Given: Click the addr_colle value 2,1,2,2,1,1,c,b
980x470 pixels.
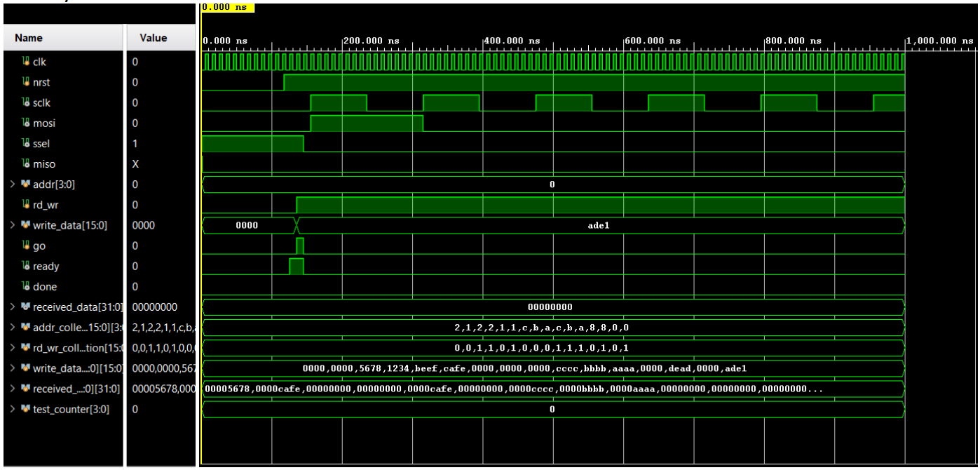Looking at the screenshot, I should pos(163,327).
